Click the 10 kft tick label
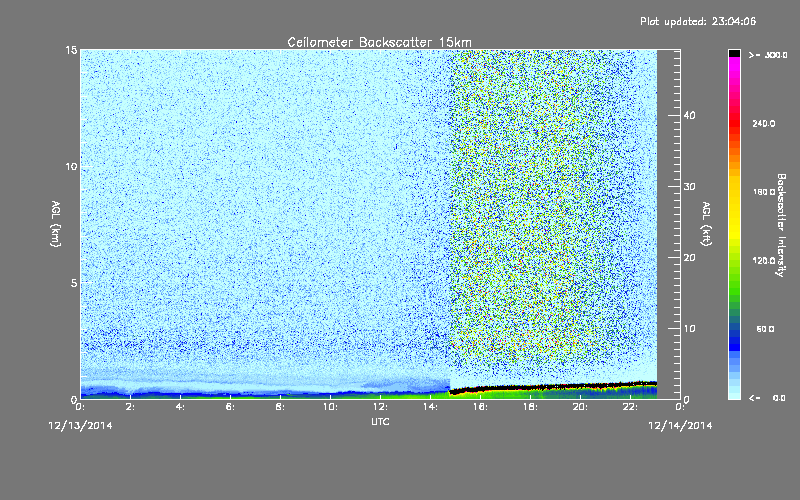 (689, 329)
